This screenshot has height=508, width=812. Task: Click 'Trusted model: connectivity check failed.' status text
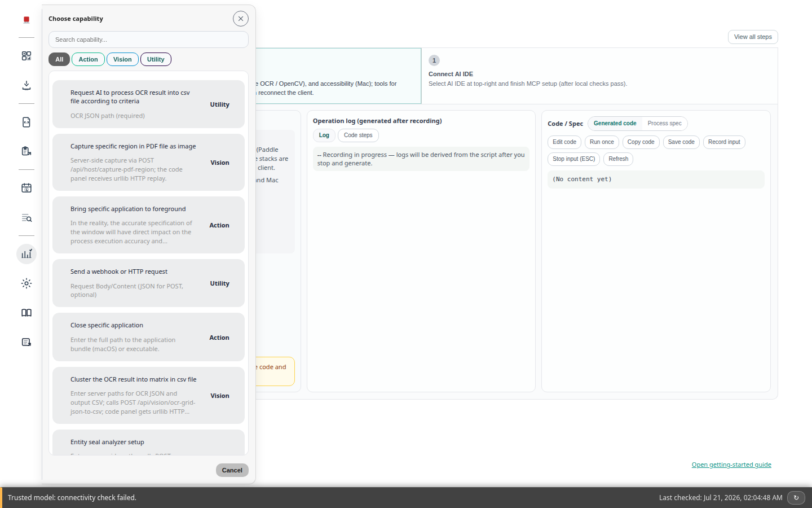(72, 498)
